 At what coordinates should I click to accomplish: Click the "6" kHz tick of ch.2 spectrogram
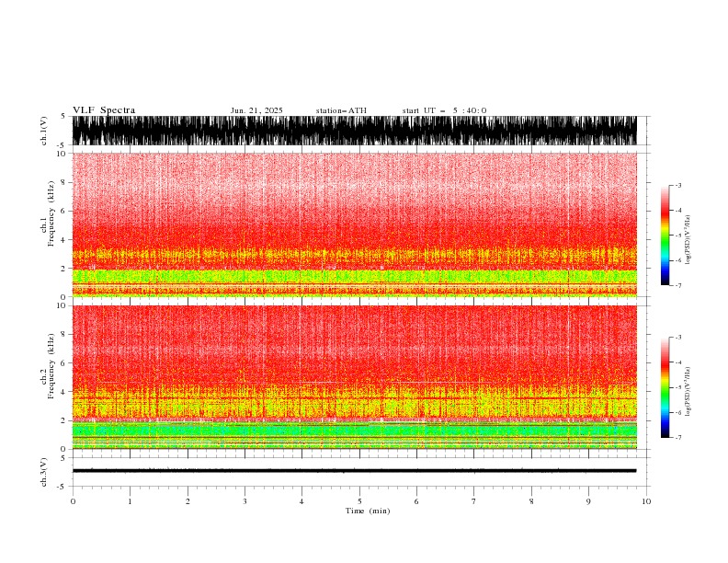pyautogui.click(x=63, y=362)
